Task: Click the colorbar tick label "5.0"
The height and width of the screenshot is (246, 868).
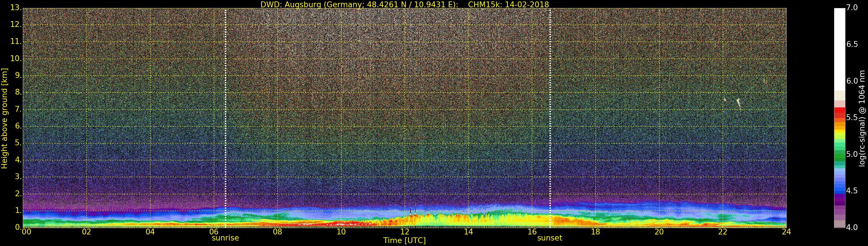Action: tap(852, 154)
